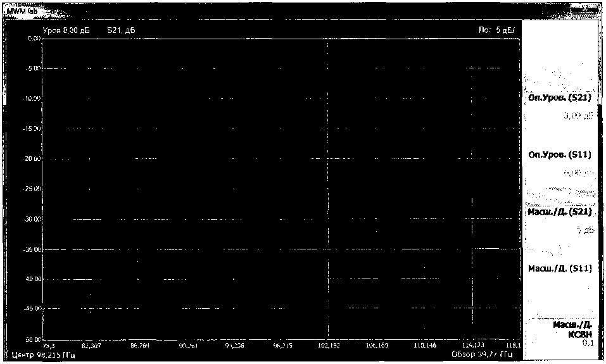Image resolution: width=606 pixels, height=364 pixels.
Task: Select the 0,1 value under Масш./Д. КСВН
Action: coord(588,342)
